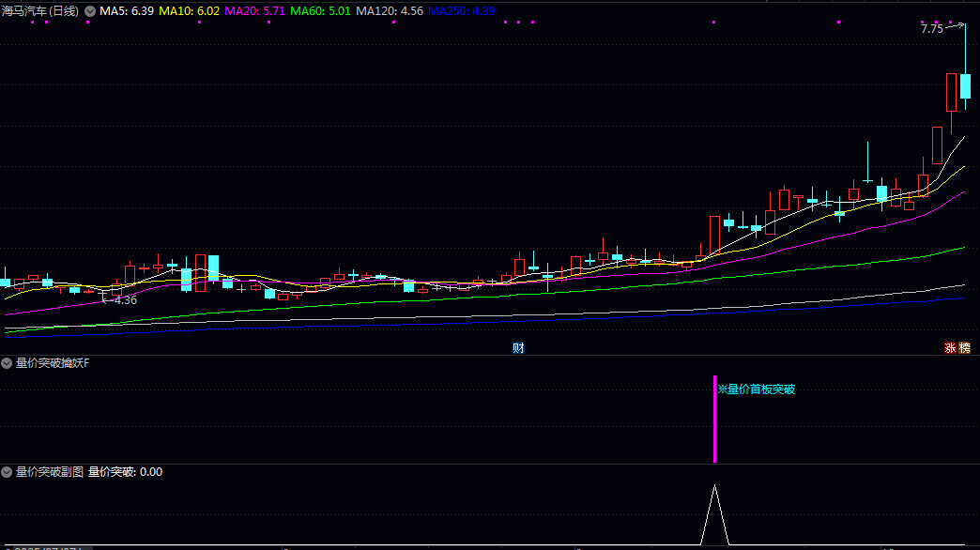Select the 海马汽车(日线) chart title

[x=40, y=11]
